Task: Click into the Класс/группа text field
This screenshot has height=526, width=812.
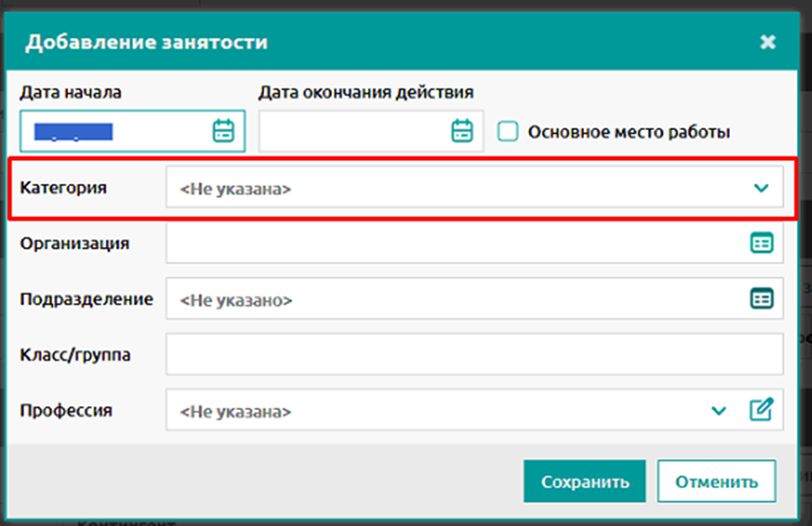Action: [473, 354]
